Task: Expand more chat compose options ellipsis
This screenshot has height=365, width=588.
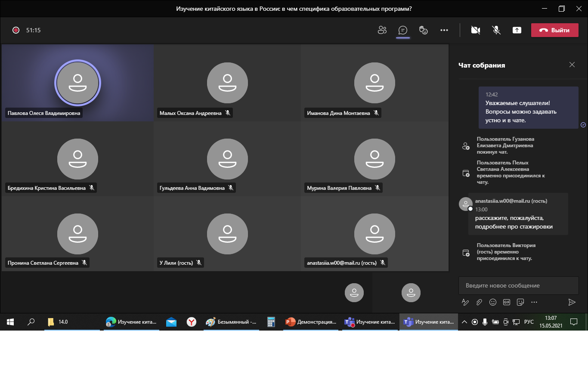Action: [534, 302]
